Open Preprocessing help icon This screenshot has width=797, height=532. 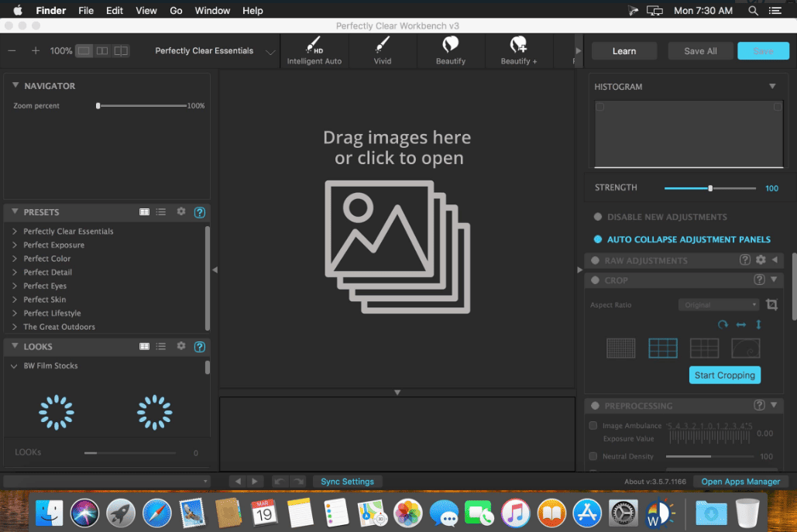(x=759, y=405)
